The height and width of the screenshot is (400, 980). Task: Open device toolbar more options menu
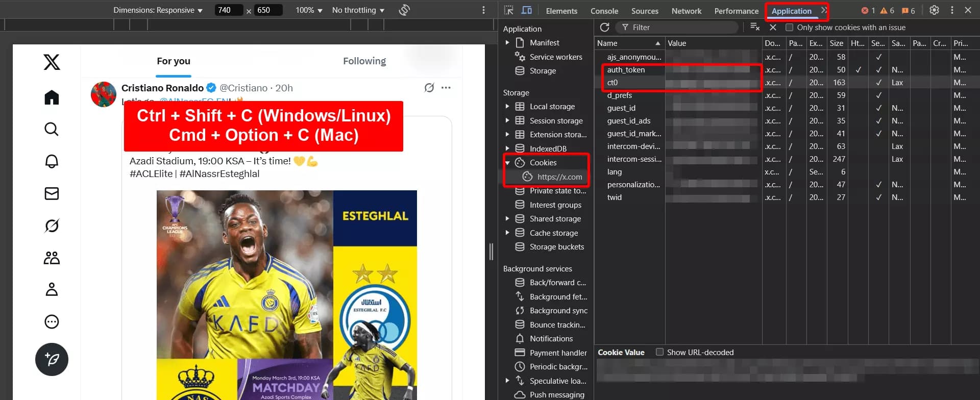(483, 10)
